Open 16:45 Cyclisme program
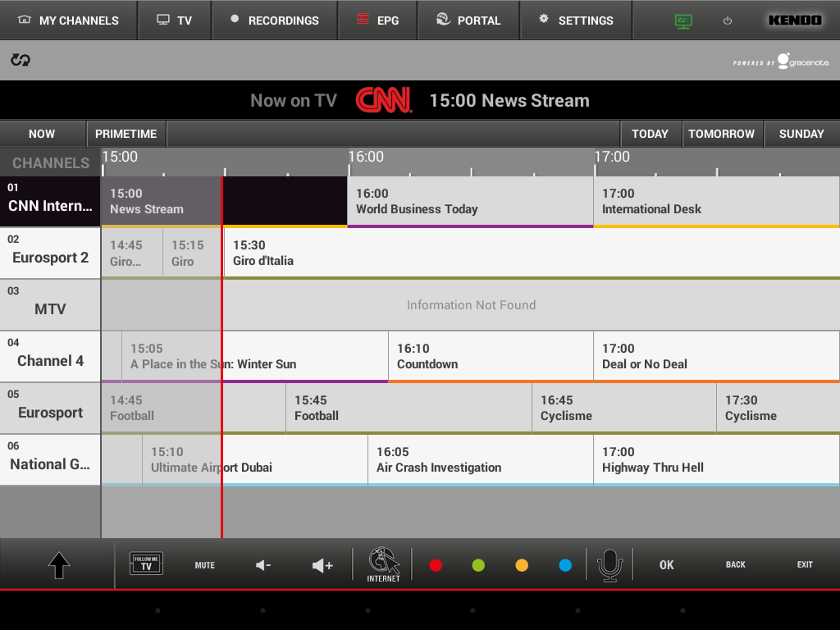Screen dimensions: 840x630 [624, 408]
